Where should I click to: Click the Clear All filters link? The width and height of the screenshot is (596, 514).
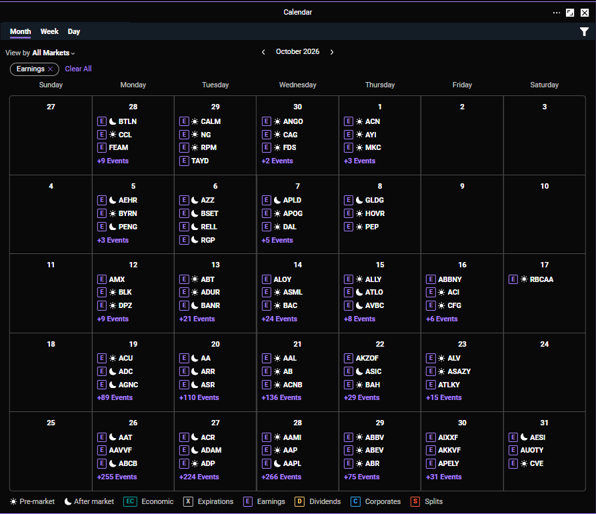[x=78, y=69]
